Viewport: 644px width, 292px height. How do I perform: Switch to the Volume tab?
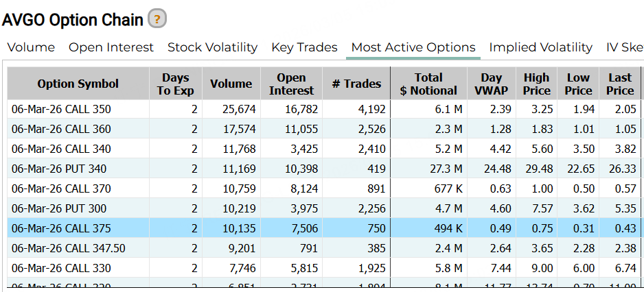pyautogui.click(x=31, y=47)
